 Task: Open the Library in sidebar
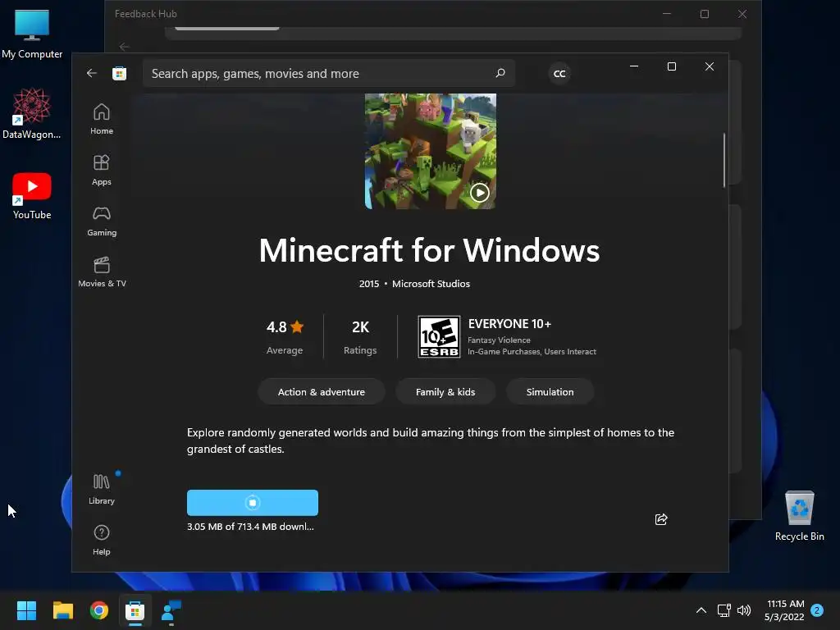pos(101,489)
